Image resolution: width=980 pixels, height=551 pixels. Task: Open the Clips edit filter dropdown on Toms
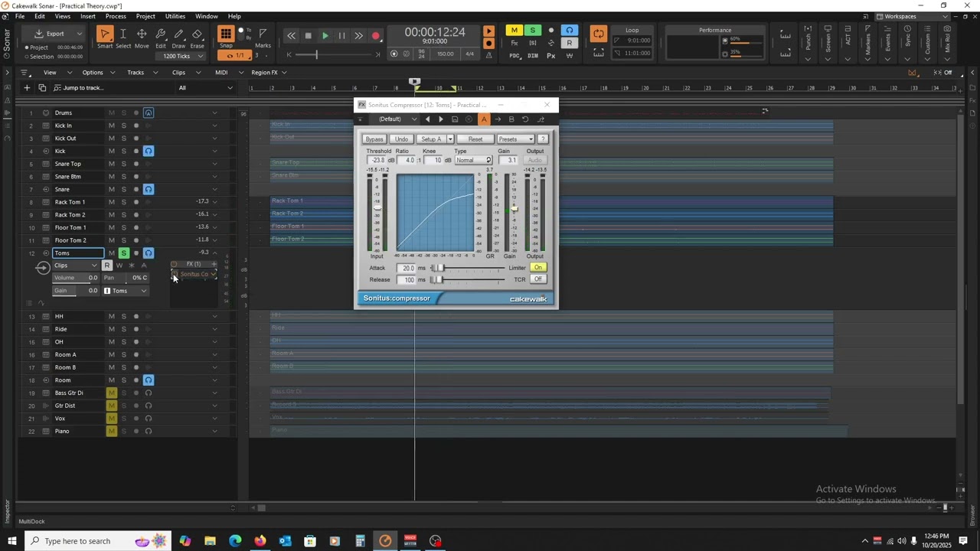point(75,266)
